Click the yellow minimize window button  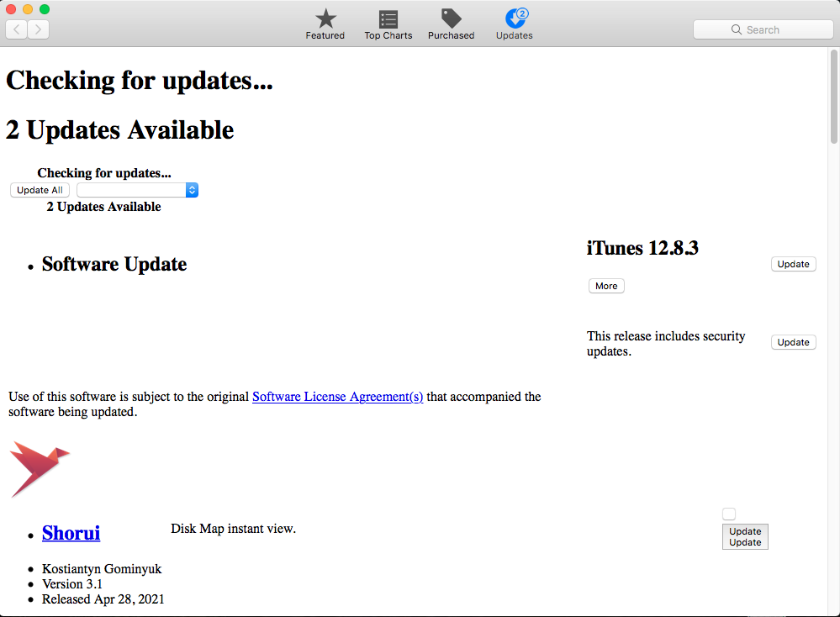pos(28,9)
